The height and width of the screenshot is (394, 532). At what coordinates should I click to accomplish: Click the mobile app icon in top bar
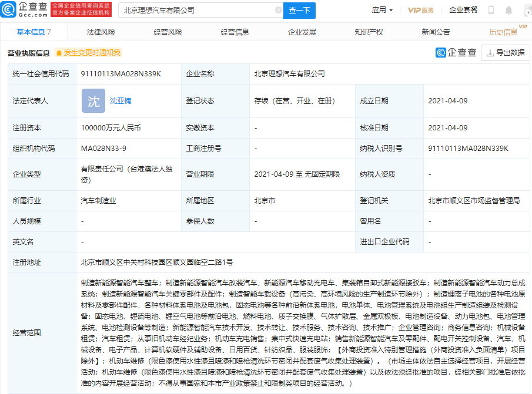click(491, 9)
